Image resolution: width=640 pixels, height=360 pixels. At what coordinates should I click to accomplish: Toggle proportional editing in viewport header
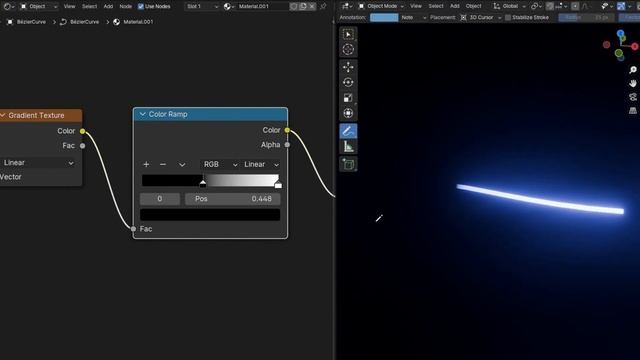pyautogui.click(x=575, y=7)
